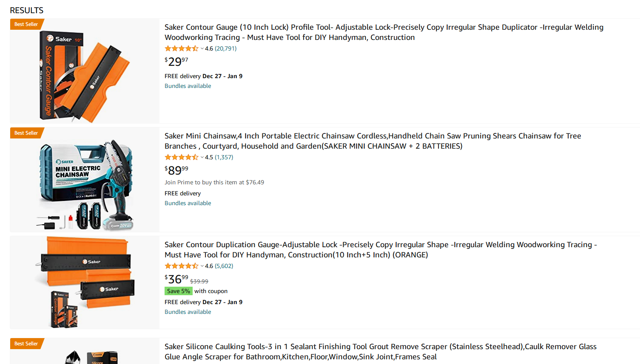Click the Mini Electric Chainsaw product image
Image resolution: width=640 pixels, height=364 pixels.
85,180
